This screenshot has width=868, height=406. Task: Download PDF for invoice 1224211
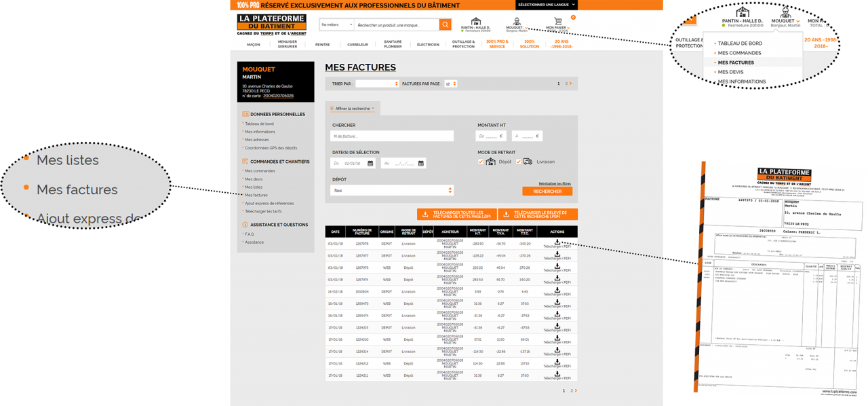557,374
